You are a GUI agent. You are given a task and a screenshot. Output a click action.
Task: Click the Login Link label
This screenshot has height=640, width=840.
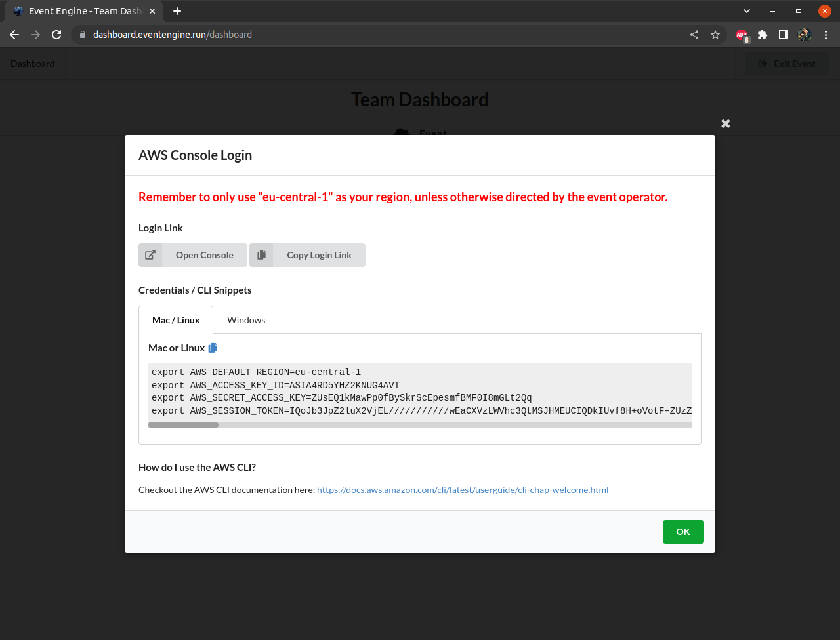161,228
